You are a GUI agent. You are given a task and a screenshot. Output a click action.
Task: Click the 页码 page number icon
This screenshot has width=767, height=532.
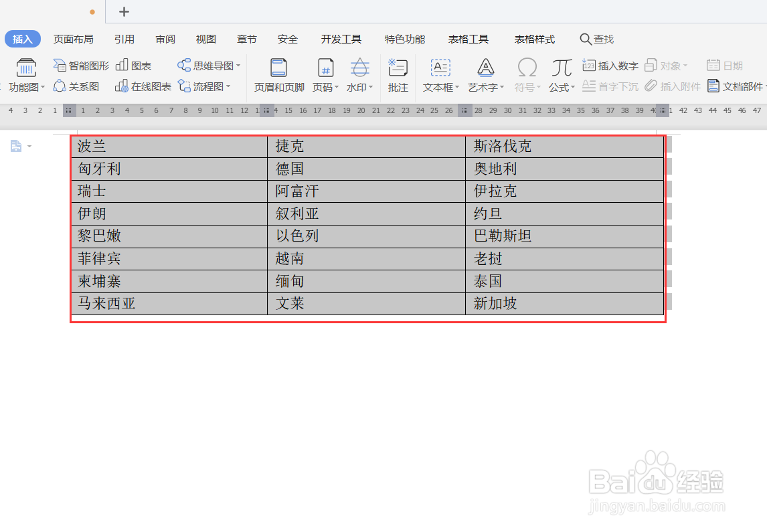coord(325,68)
